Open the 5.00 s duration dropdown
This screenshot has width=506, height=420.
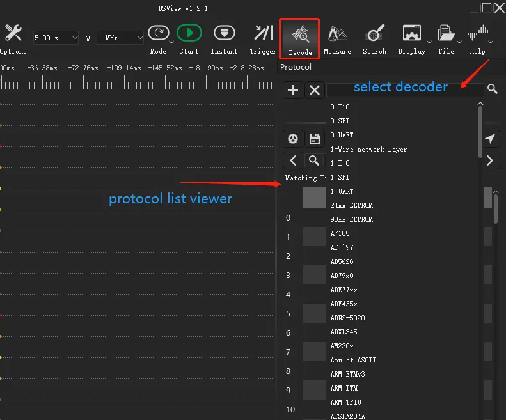(x=56, y=38)
